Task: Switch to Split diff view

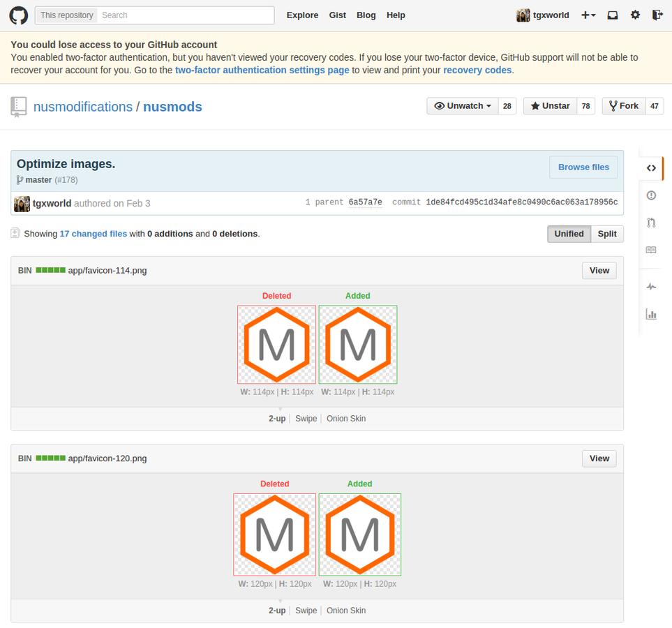Action: point(607,234)
